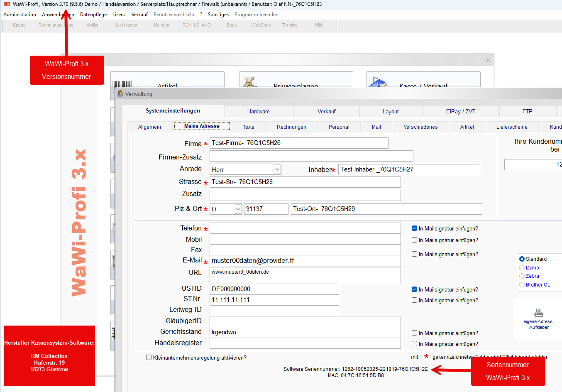Viewport: 562px width, 392px height.
Task: Click the USTID input field
Action: [274, 289]
